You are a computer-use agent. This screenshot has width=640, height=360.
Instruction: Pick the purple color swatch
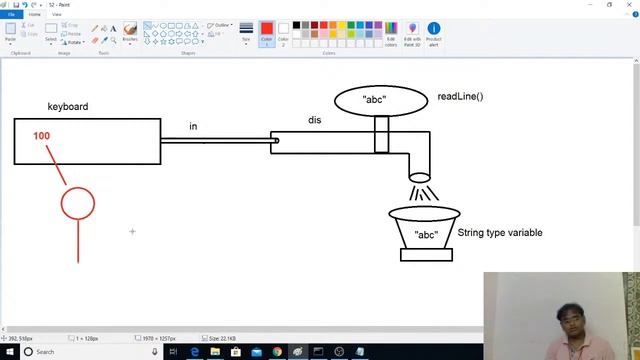coord(378,25)
